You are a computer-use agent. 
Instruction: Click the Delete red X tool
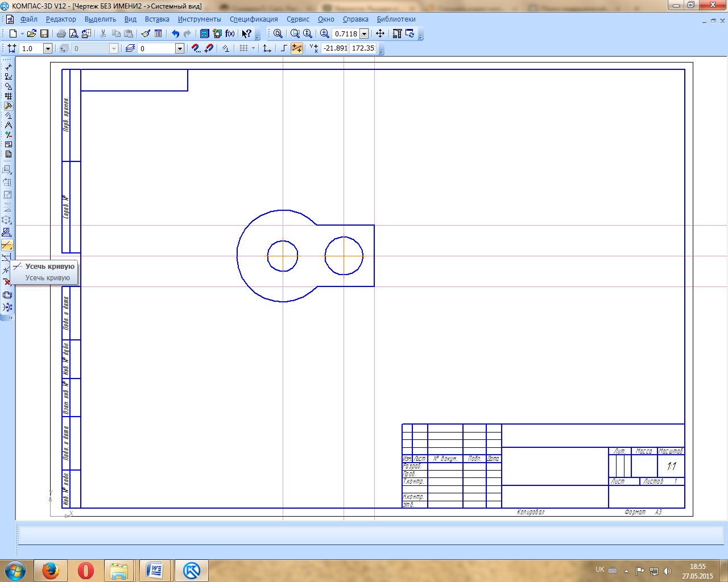(x=7, y=282)
